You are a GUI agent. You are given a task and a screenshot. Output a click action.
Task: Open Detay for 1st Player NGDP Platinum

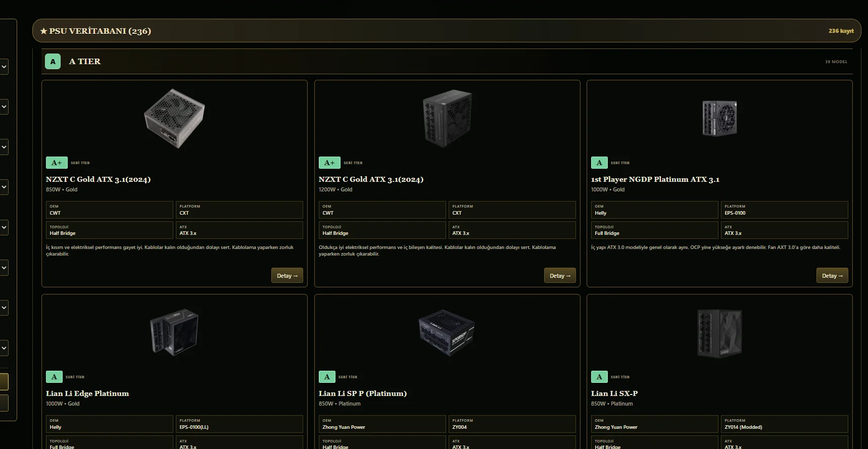832,275
